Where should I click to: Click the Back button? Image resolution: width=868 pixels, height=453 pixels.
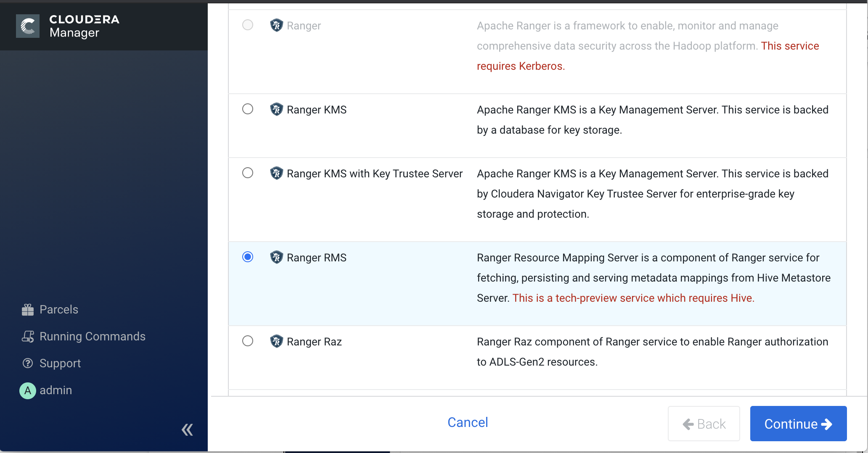704,424
